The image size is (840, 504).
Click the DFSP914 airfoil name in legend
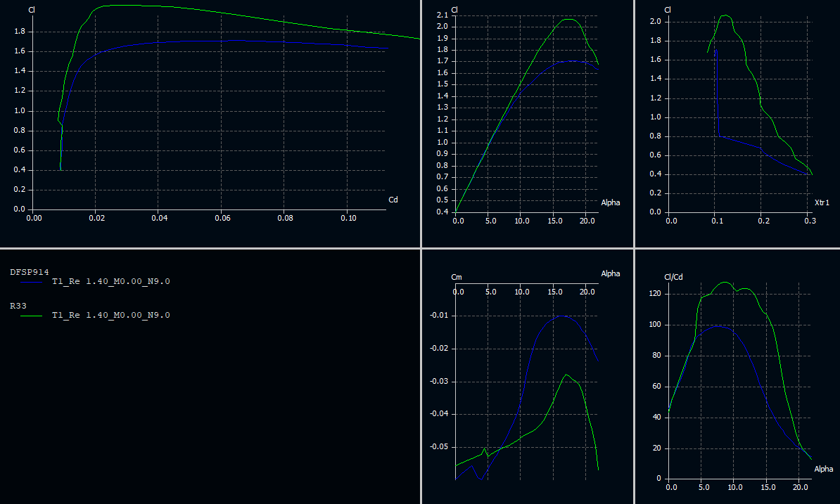pyautogui.click(x=29, y=271)
